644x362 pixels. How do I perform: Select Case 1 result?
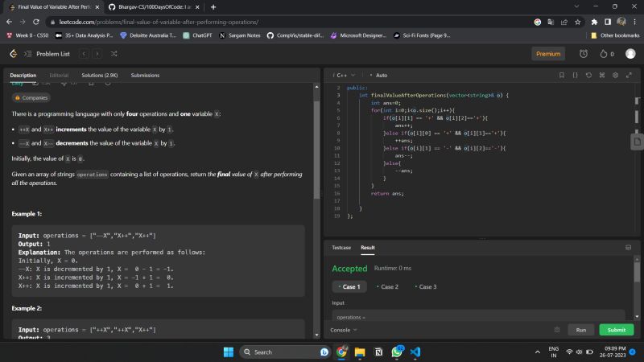(349, 286)
